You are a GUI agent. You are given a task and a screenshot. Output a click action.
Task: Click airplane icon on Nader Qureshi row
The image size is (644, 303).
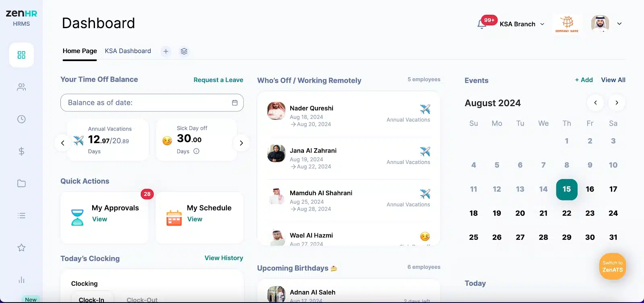click(425, 109)
